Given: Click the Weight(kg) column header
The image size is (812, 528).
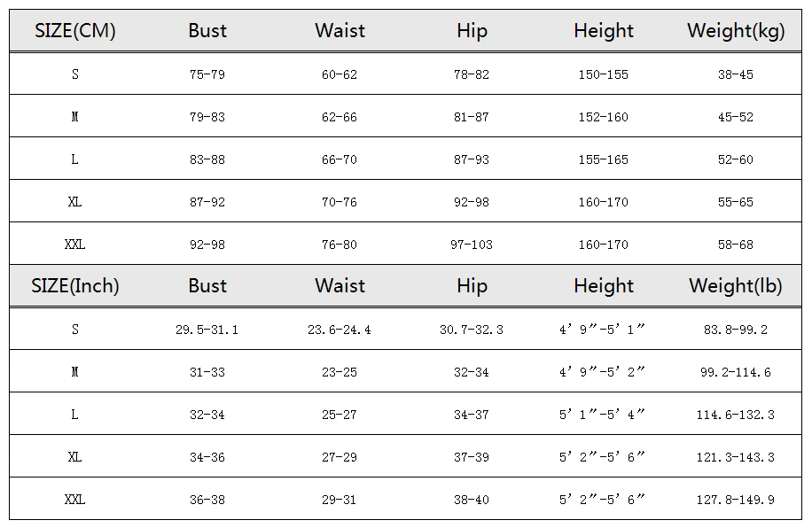Looking at the screenshot, I should [736, 31].
